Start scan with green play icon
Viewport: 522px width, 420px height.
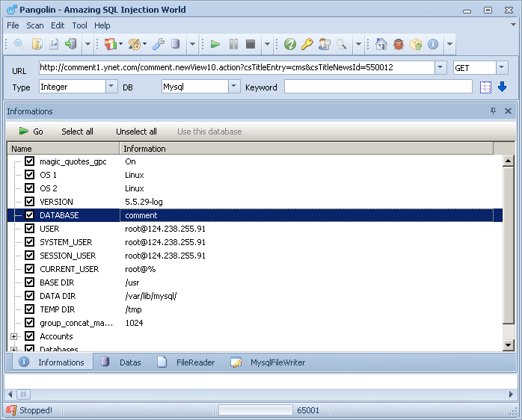(x=215, y=44)
